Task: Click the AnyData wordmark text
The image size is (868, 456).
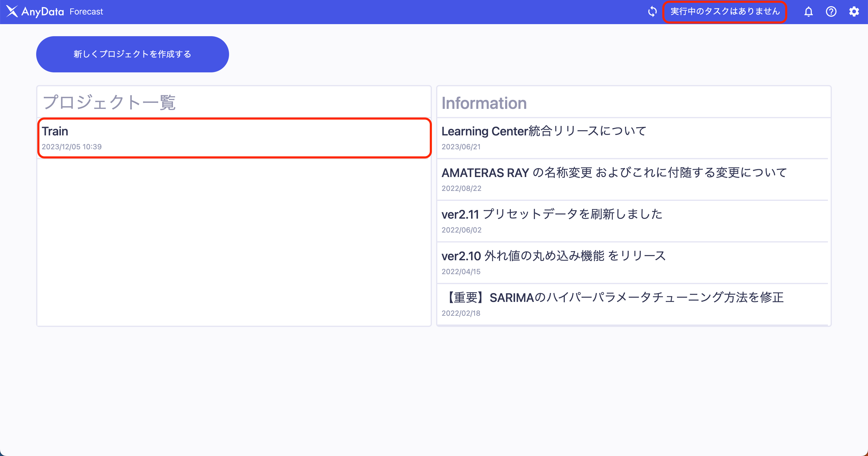Action: point(42,12)
